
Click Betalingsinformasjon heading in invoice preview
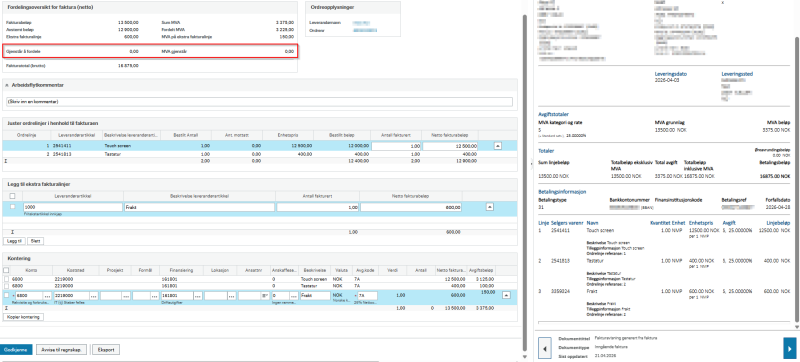click(x=562, y=192)
